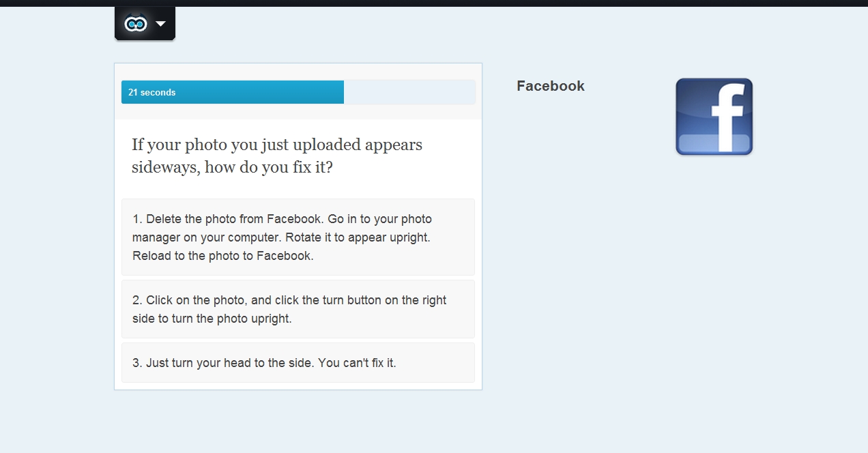Click the blue filled part of the timer bar
Viewport: 868px width, 453px height.
(233, 92)
